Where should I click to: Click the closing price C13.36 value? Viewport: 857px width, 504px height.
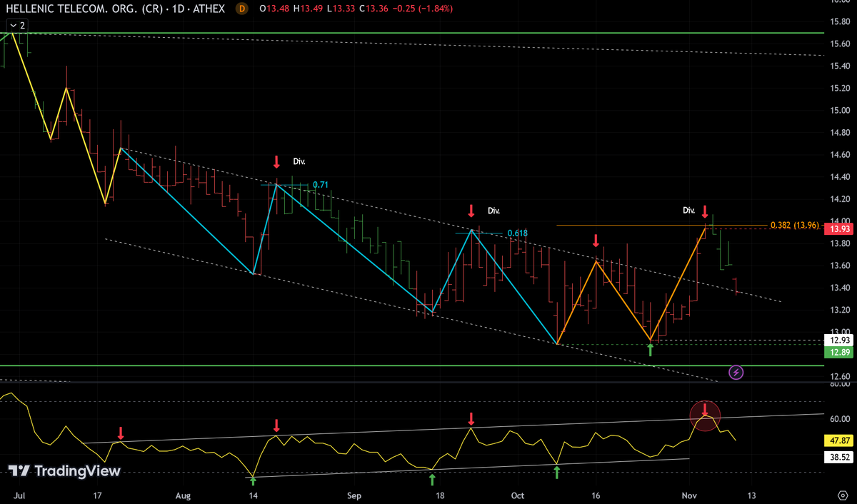(x=375, y=9)
